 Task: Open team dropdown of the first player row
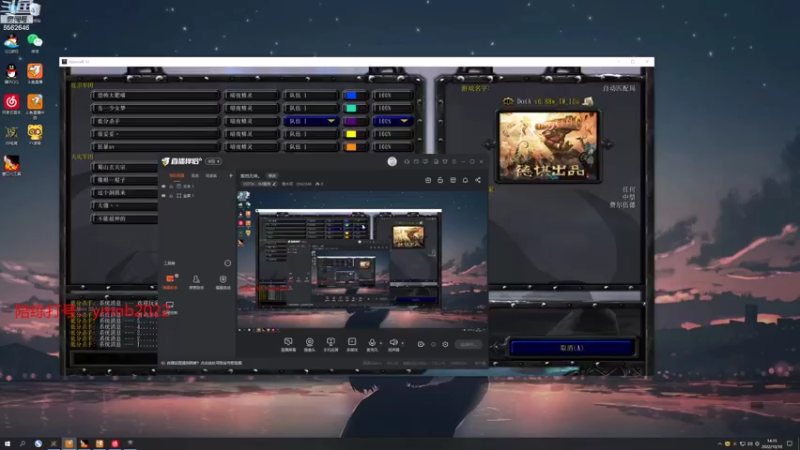tap(311, 95)
